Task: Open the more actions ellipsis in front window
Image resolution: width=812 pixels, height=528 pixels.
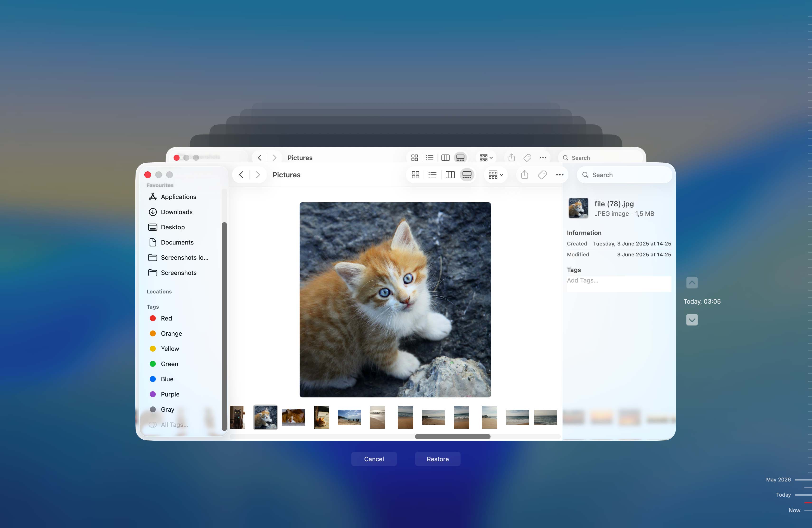Action: click(x=560, y=175)
